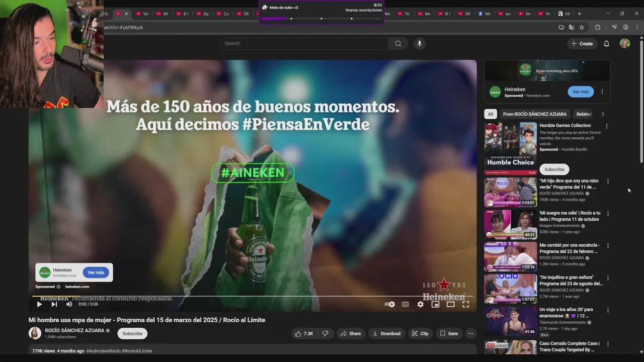This screenshot has width=644, height=362.
Task: Open browser extensions puzzle icon
Action: point(598,27)
